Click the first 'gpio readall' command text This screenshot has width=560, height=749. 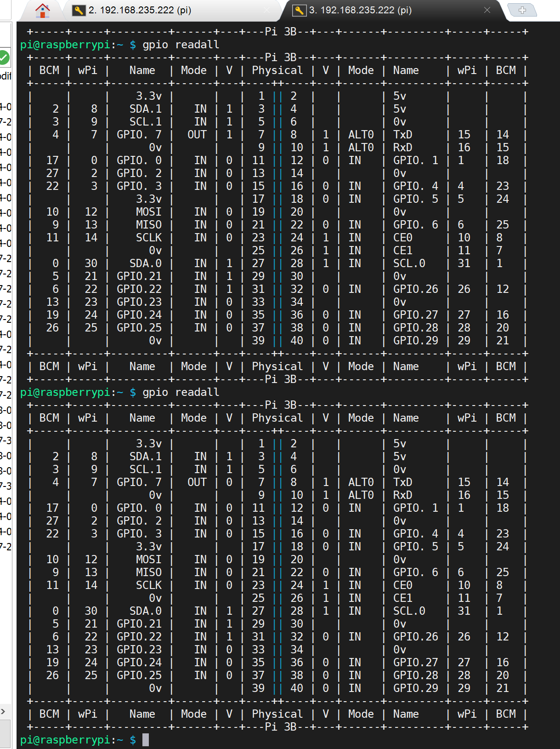[181, 45]
